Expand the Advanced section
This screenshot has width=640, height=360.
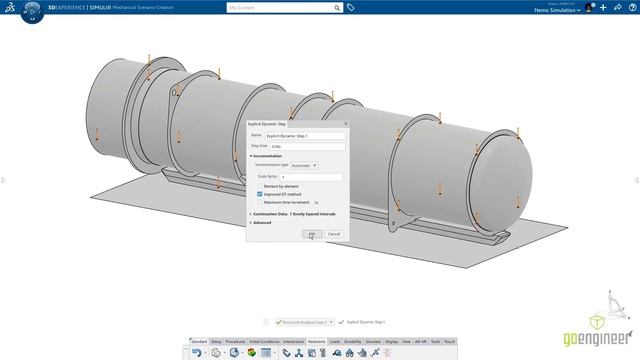[x=251, y=222]
